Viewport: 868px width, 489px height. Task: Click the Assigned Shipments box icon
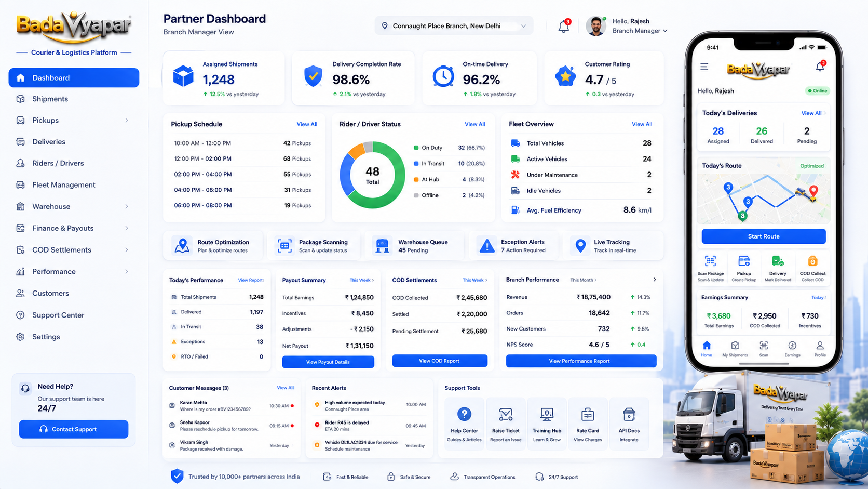pos(183,76)
